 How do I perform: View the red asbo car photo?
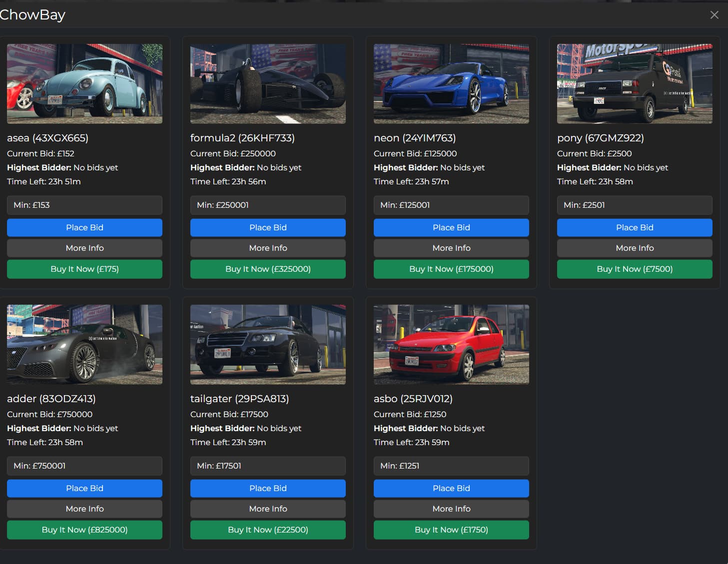click(x=451, y=344)
